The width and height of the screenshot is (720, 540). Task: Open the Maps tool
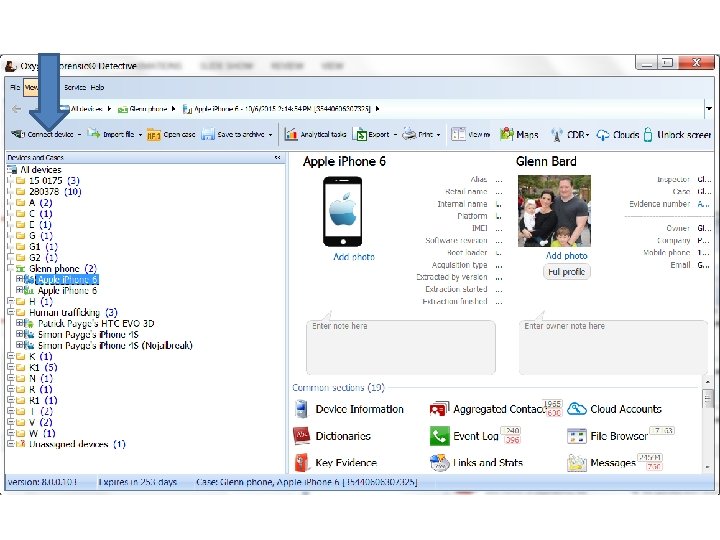coord(519,134)
